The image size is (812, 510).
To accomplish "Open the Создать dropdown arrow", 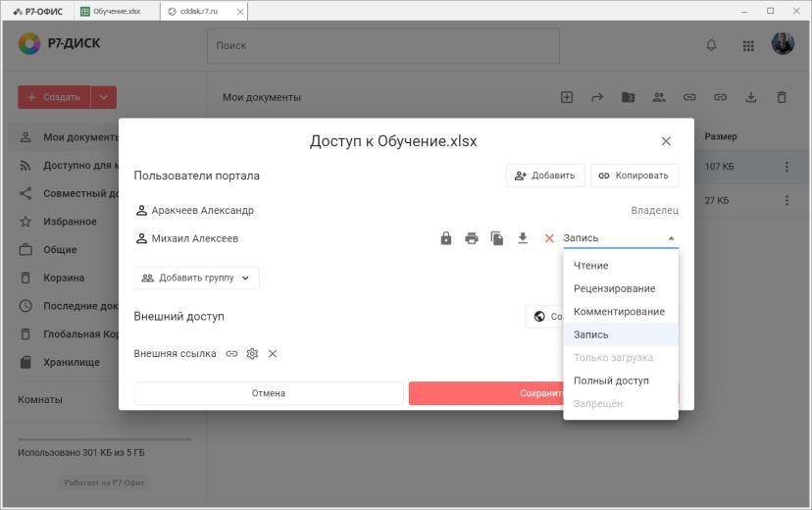I will tap(104, 97).
